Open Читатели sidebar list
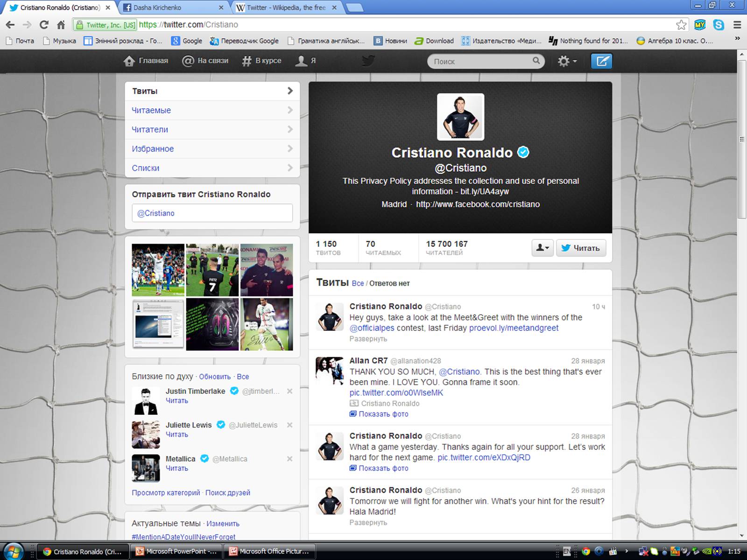The height and width of the screenshot is (560, 747). [x=212, y=129]
